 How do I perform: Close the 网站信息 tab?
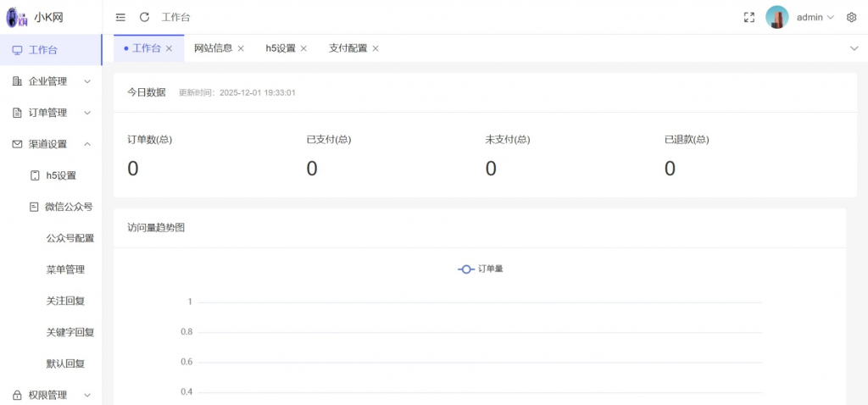[x=241, y=48]
